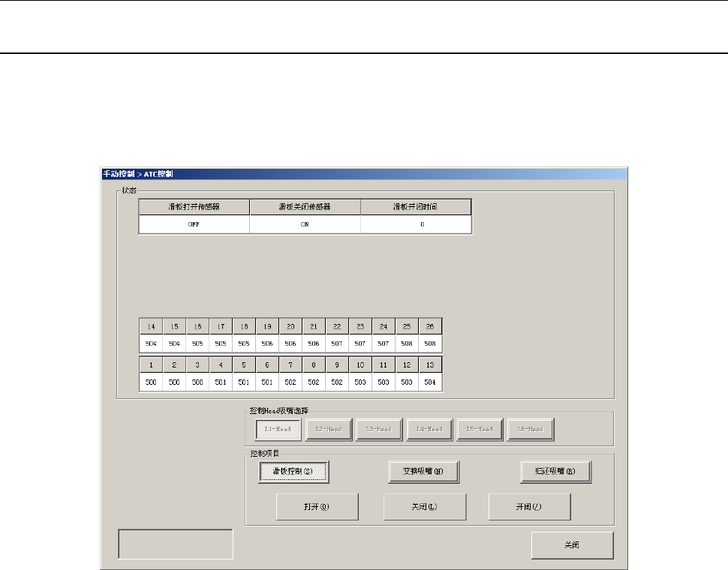
Task: Select the 0 value under 滑板开闭时间
Action: pos(416,224)
